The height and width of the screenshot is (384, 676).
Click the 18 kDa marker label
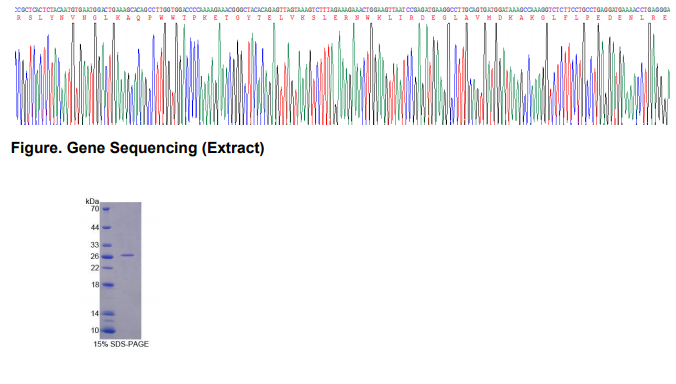point(95,285)
